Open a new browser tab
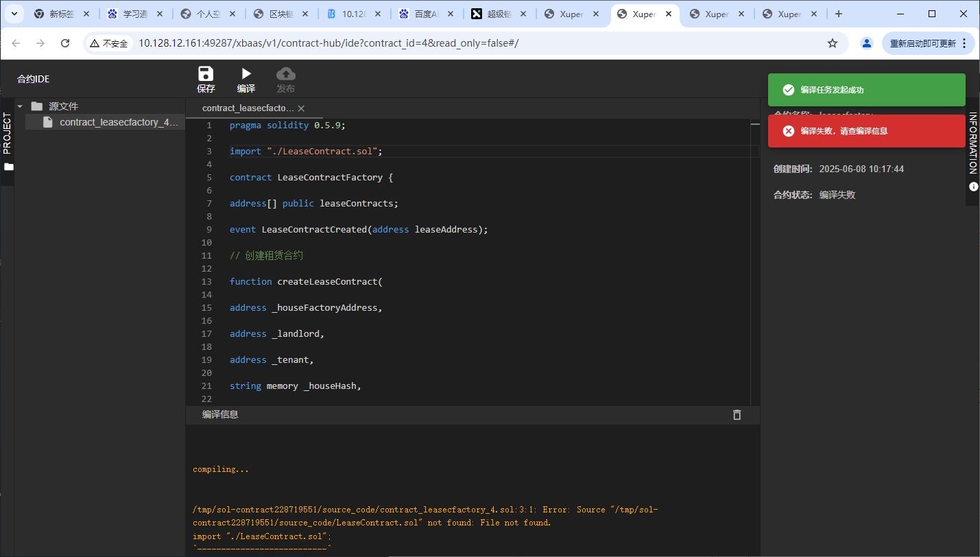 tap(838, 14)
